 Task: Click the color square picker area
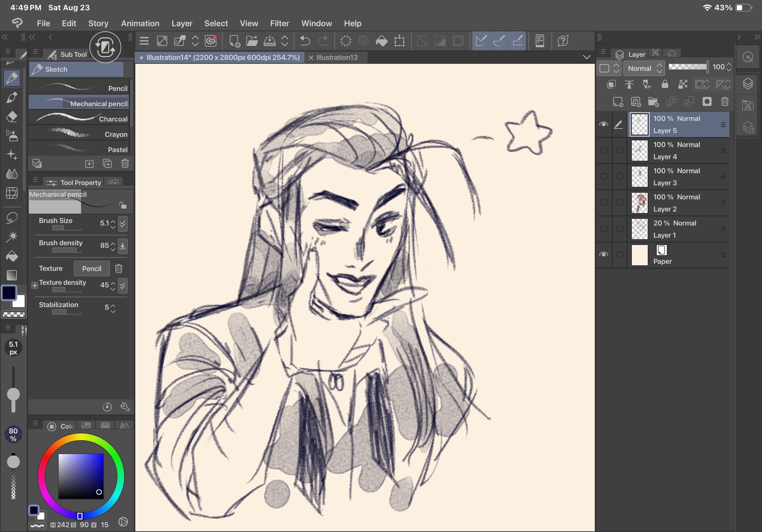81,476
